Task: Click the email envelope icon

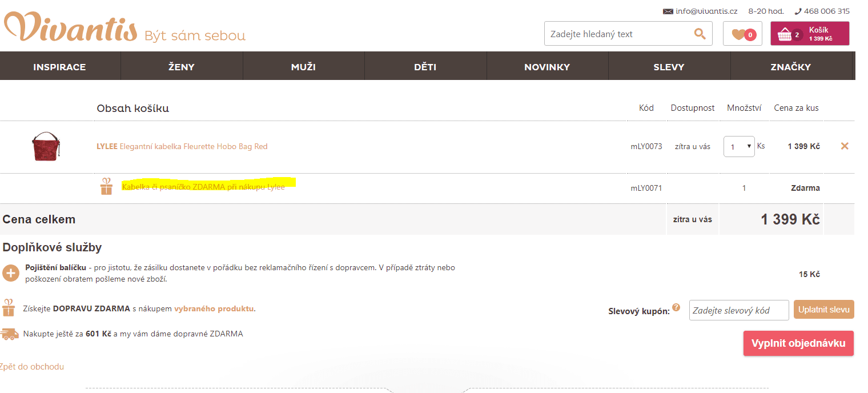Action: pyautogui.click(x=668, y=11)
